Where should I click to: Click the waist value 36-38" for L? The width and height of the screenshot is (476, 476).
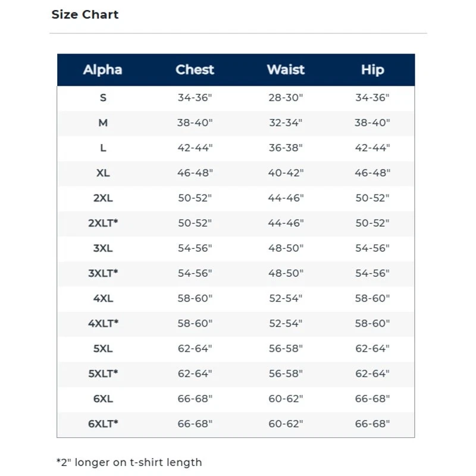[x=286, y=148]
